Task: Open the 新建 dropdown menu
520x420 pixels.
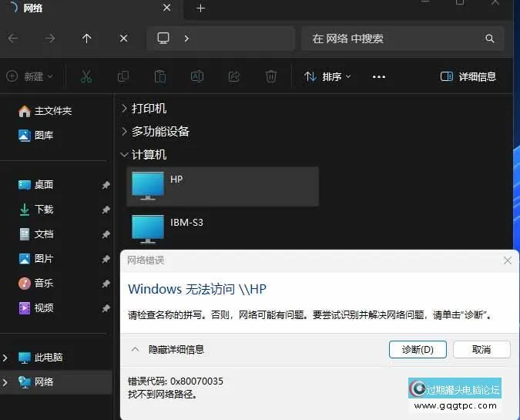Action: tap(30, 76)
